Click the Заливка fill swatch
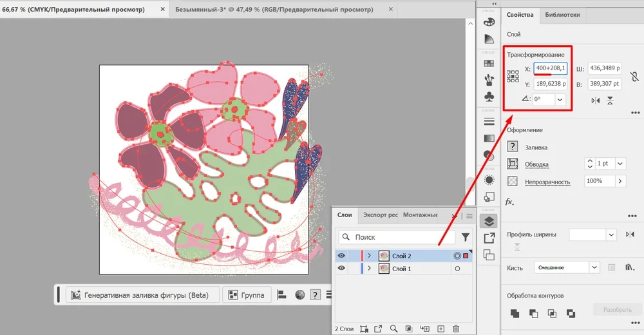This screenshot has height=335, width=644. 513,147
